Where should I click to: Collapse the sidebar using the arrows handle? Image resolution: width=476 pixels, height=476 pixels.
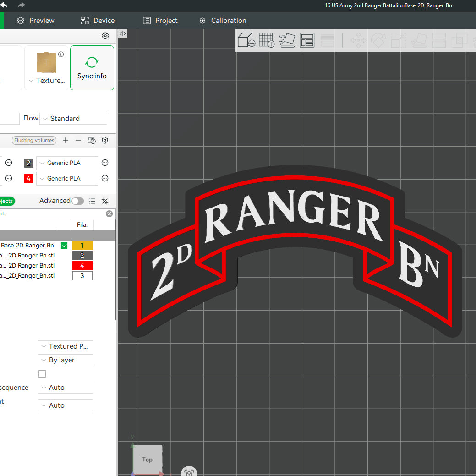tap(123, 33)
